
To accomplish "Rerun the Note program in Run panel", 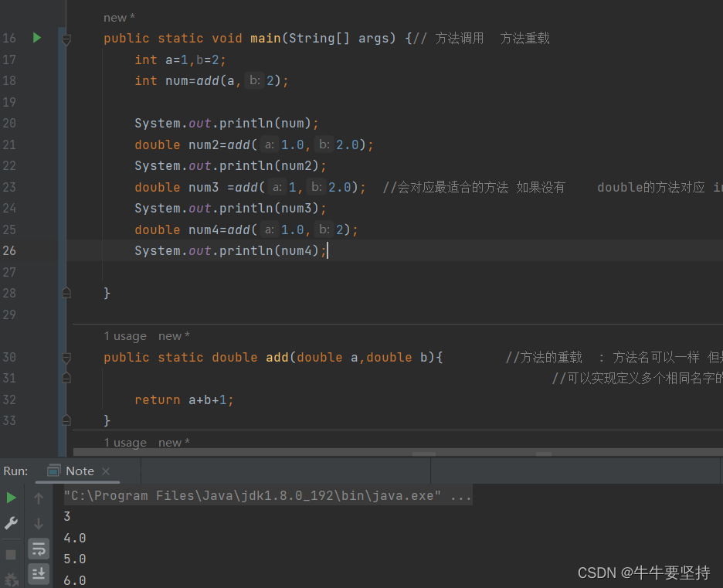I will pos(11,498).
